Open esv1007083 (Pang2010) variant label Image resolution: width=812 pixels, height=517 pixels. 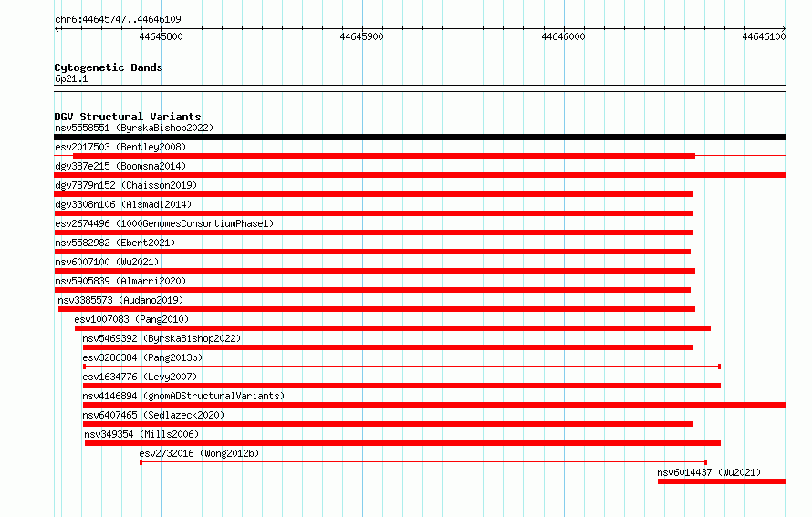tap(131, 319)
